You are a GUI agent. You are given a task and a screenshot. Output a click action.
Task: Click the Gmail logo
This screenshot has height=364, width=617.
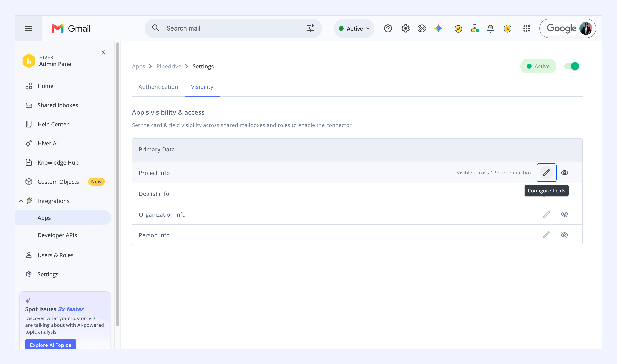(x=71, y=29)
